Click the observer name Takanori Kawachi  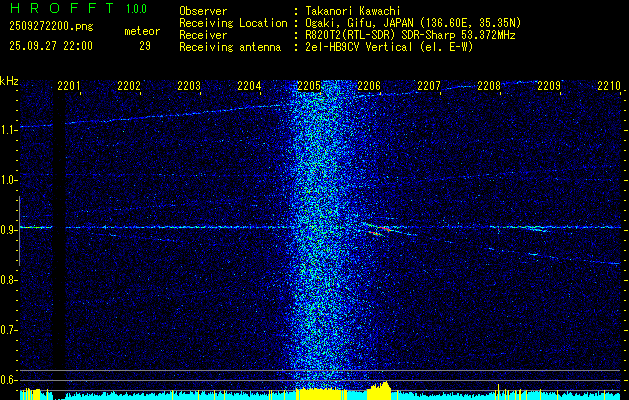click(353, 11)
